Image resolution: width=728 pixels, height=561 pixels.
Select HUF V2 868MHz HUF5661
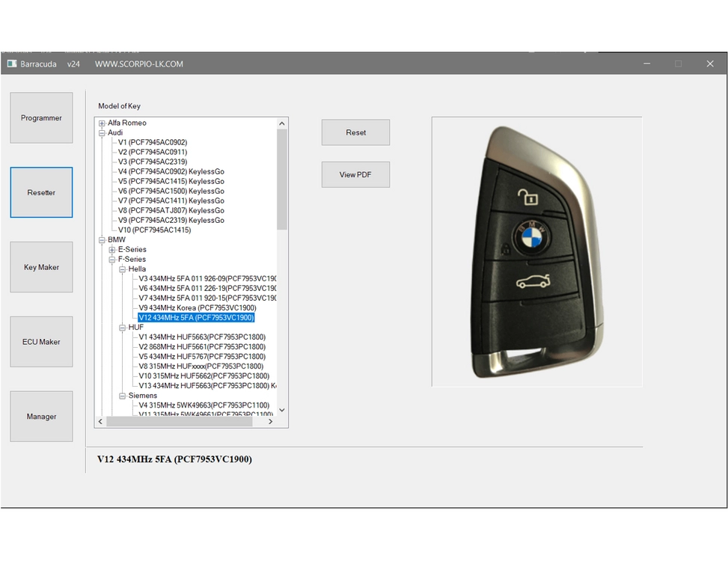click(202, 346)
